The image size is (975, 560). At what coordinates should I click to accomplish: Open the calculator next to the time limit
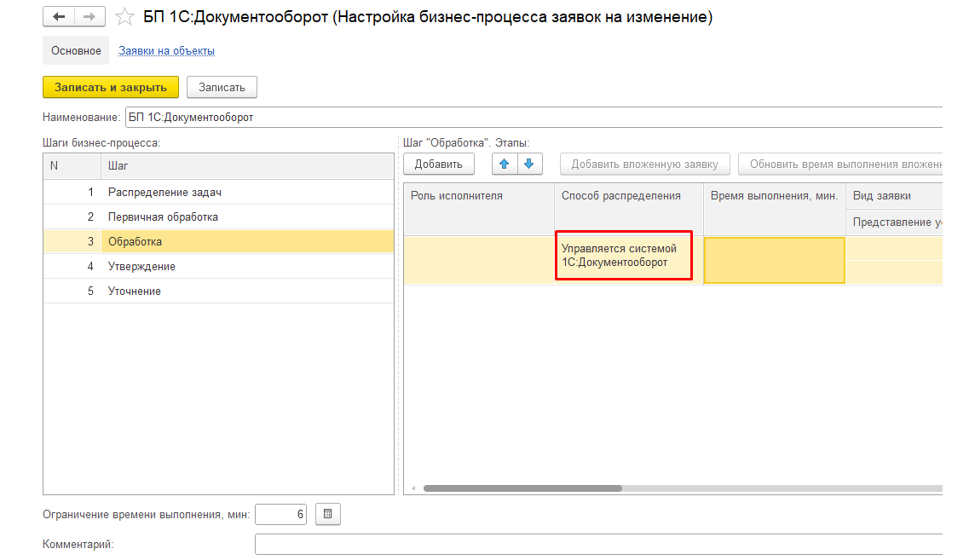click(x=327, y=514)
